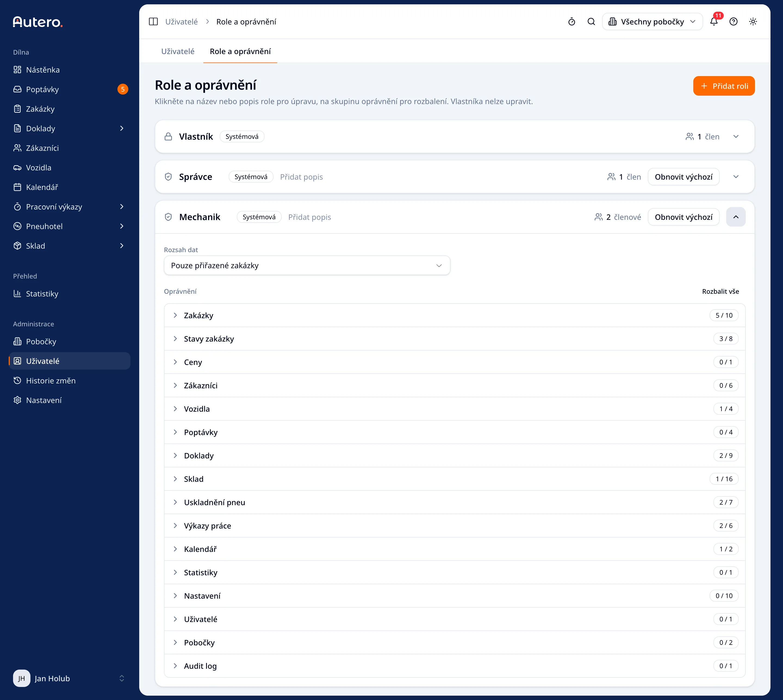This screenshot has height=700, width=783.
Task: Click the Rozbalit vše link
Action: tap(721, 292)
